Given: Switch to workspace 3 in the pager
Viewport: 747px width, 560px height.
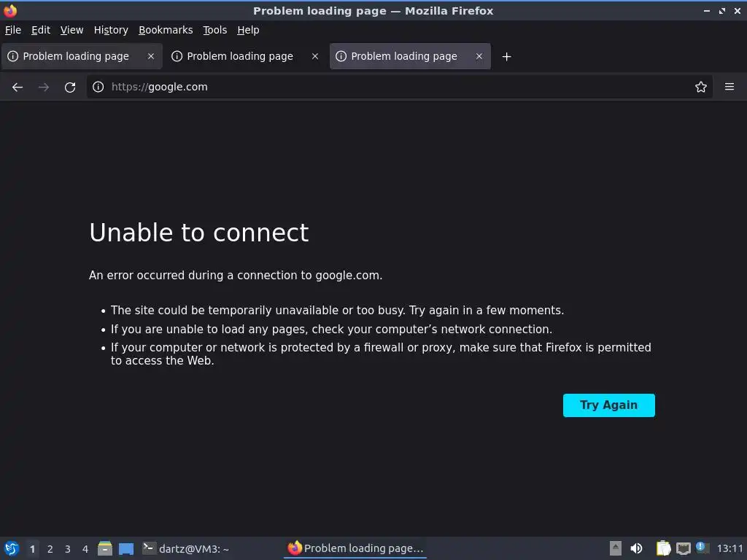Looking at the screenshot, I should [68, 549].
